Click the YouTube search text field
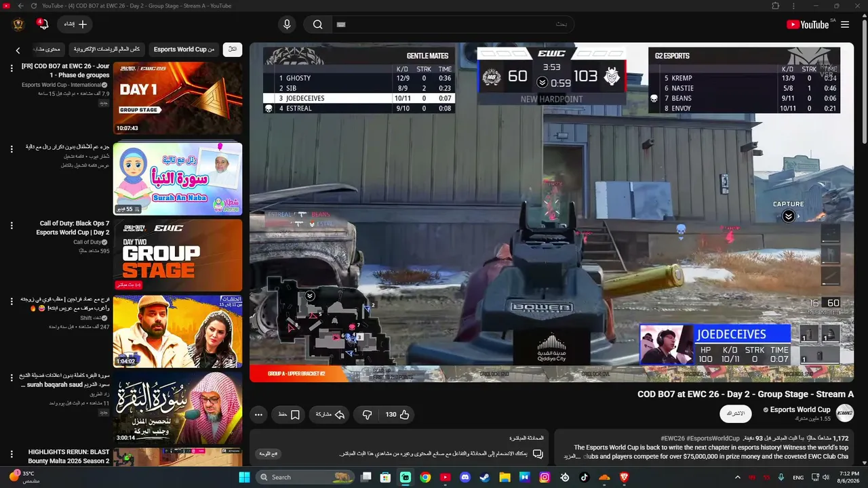Image resolution: width=868 pixels, height=488 pixels. click(453, 24)
